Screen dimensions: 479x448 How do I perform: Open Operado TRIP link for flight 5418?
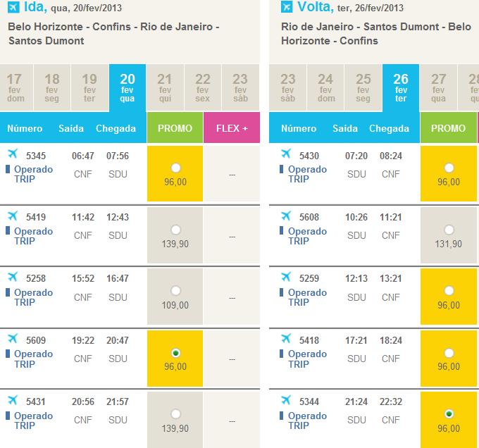pyautogui.click(x=308, y=359)
